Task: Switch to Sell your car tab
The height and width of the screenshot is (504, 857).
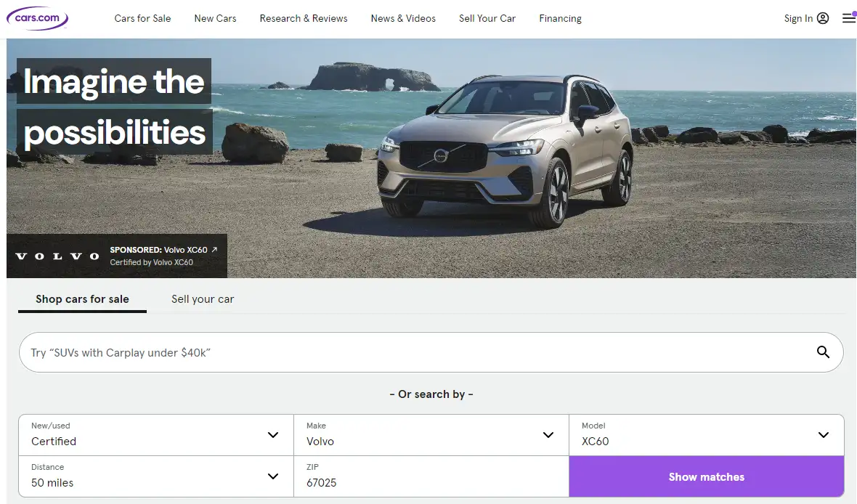Action: click(203, 299)
